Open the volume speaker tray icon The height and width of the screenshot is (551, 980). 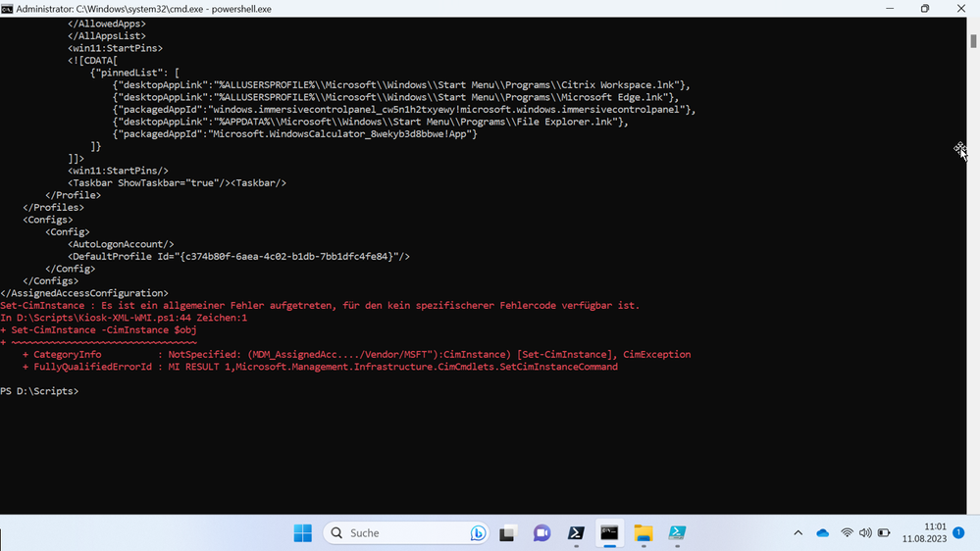(865, 533)
